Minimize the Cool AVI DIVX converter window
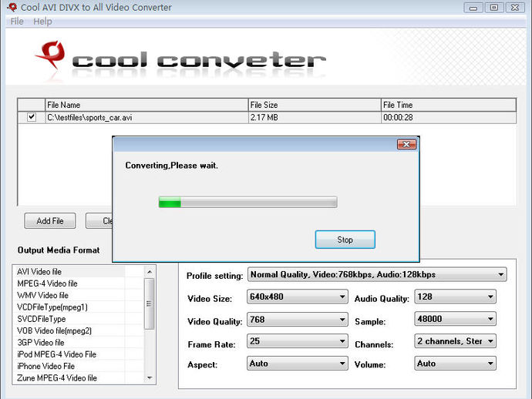The image size is (532, 399). pyautogui.click(x=473, y=8)
